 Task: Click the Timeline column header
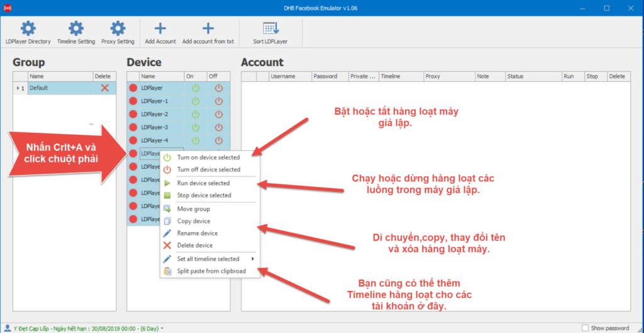click(x=401, y=76)
